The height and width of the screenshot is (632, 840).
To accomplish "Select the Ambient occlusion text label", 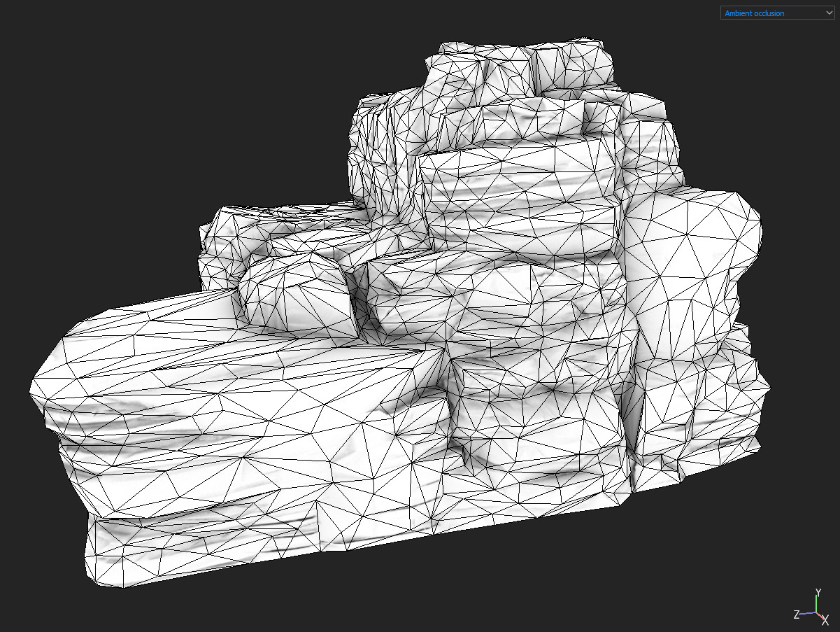I will [x=755, y=13].
